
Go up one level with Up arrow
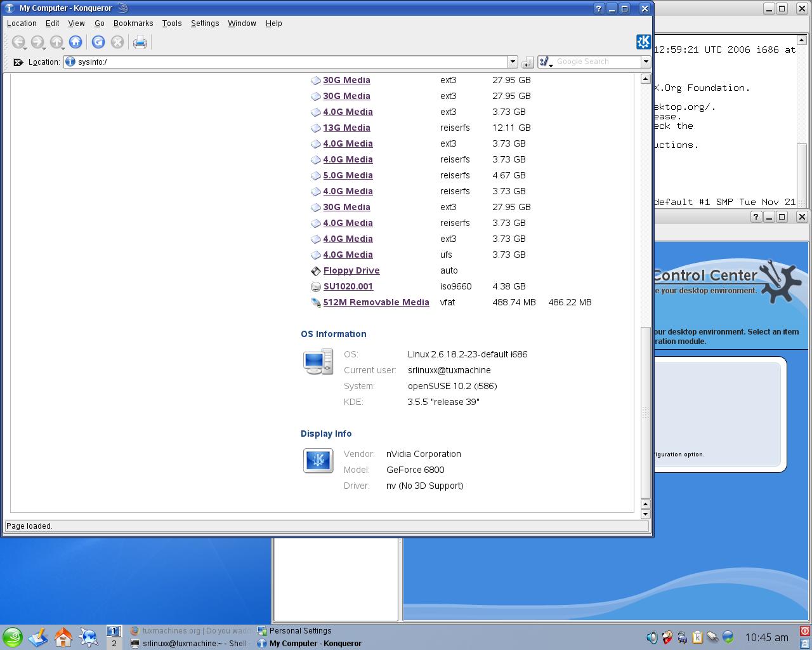[x=56, y=43]
